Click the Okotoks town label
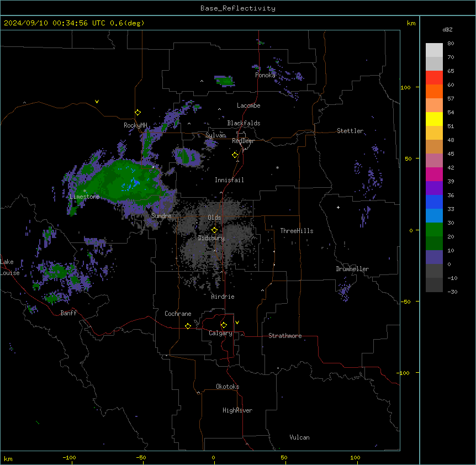476x465 pixels. [x=228, y=387]
